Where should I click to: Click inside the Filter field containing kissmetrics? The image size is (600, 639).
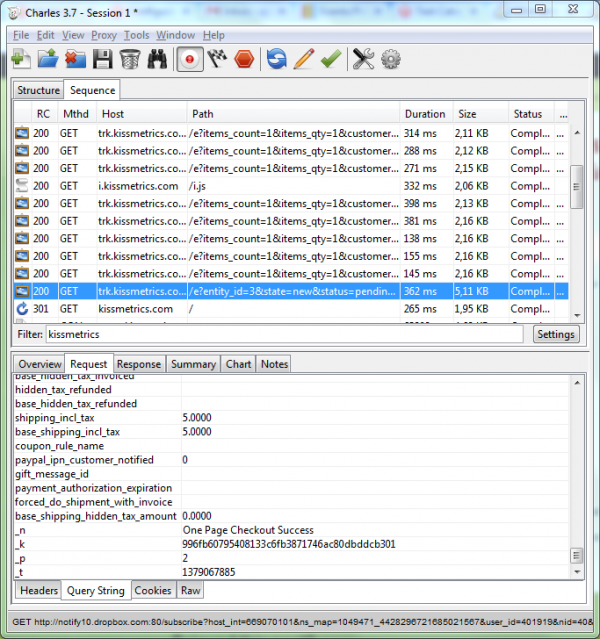[x=284, y=334]
